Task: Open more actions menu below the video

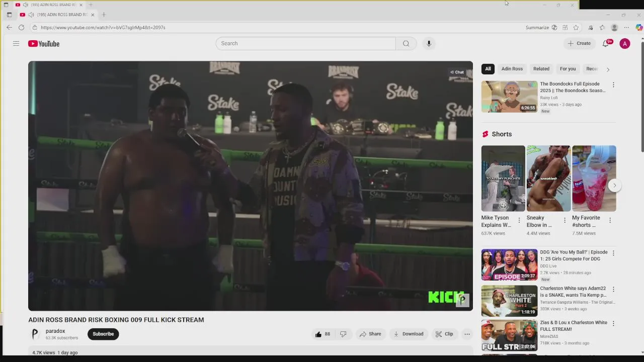Action: click(x=467, y=334)
